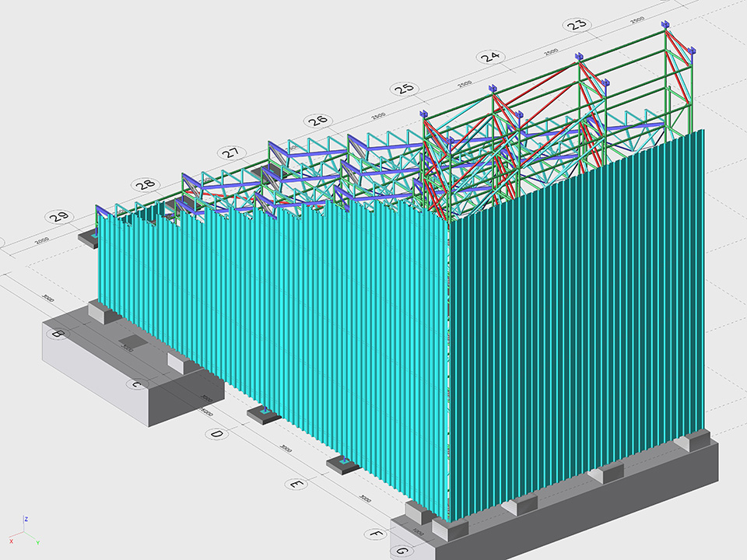
Task: Click the grid bubble numbered 27
Action: click(x=231, y=153)
